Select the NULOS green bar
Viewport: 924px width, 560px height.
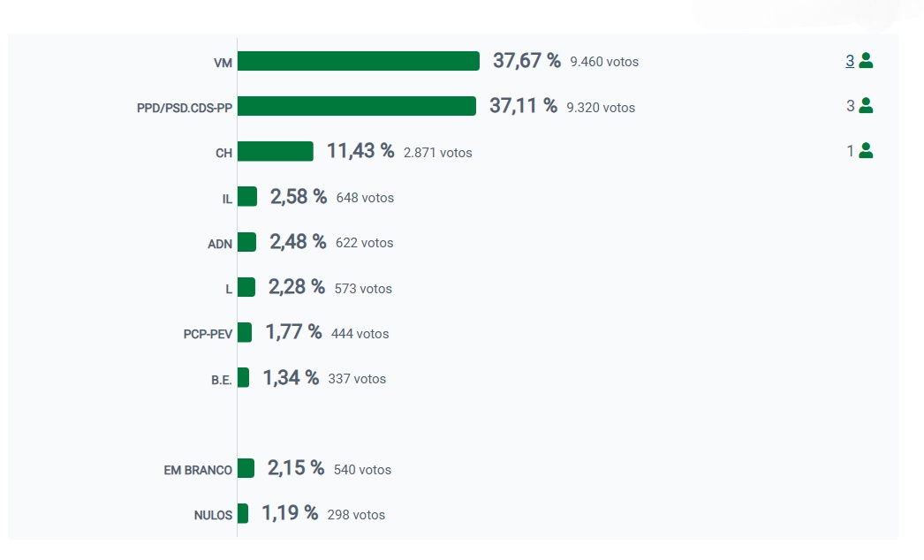243,513
